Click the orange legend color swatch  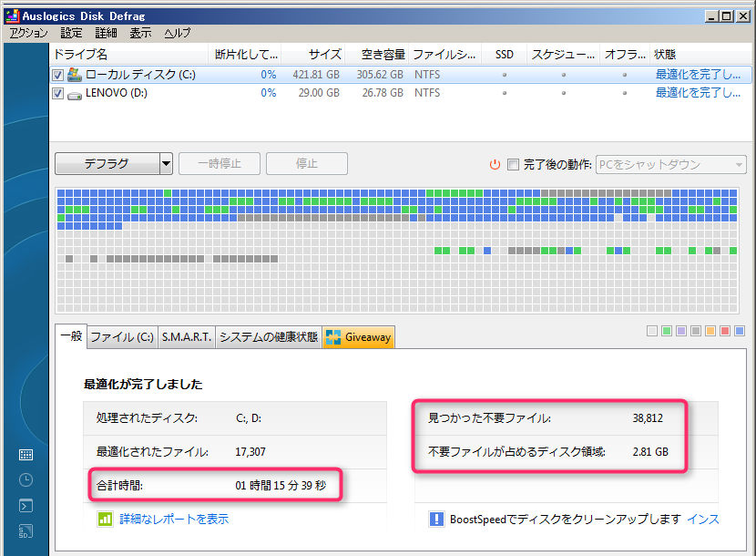(710, 331)
